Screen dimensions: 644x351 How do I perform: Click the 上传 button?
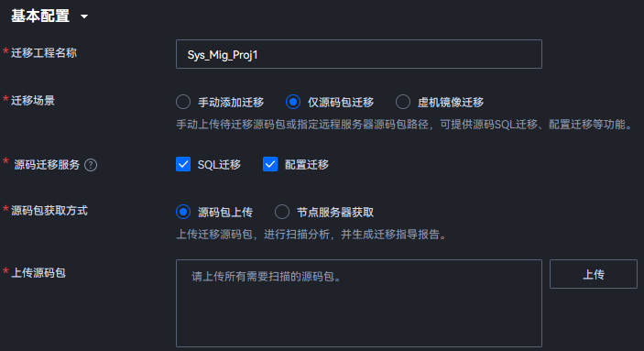point(594,274)
